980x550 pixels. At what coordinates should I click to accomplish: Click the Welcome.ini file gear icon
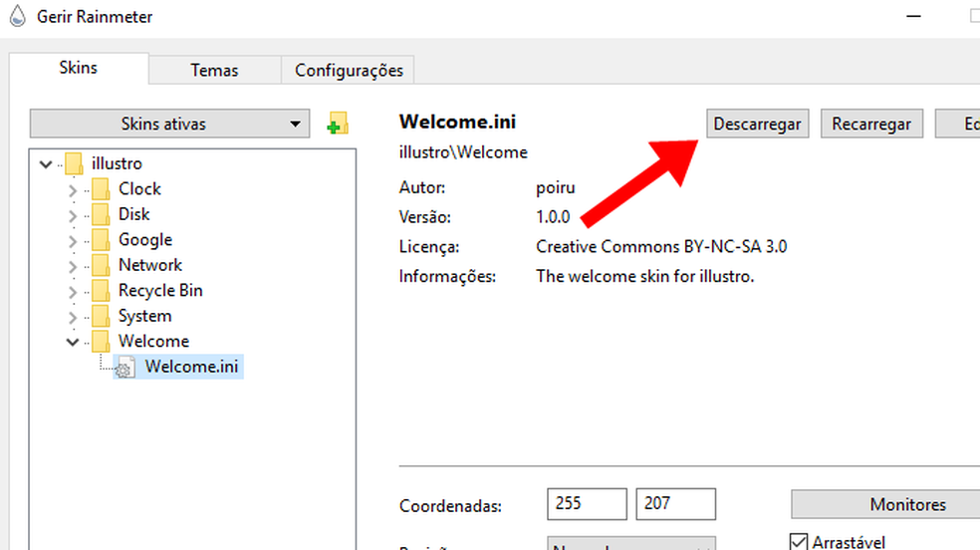(124, 368)
